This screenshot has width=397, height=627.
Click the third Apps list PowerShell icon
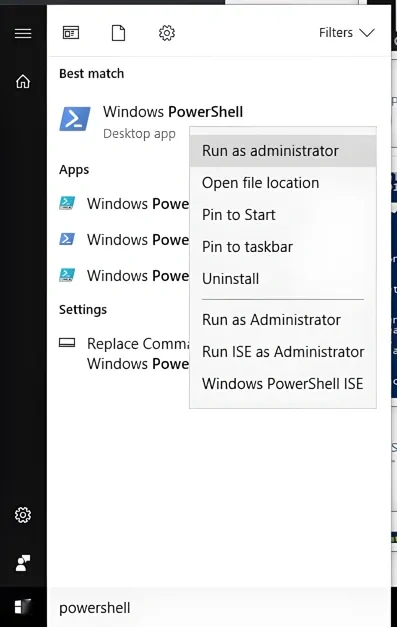[67, 275]
